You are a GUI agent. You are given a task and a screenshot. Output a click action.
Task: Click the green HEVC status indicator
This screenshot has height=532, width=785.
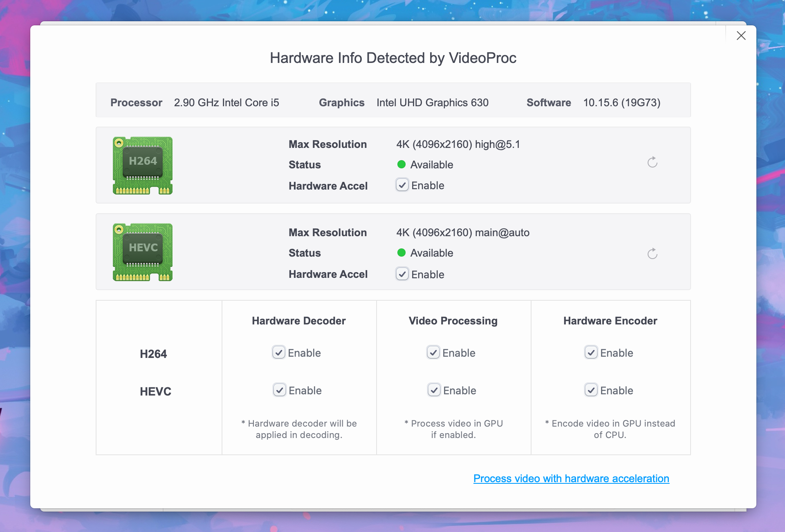[401, 253]
